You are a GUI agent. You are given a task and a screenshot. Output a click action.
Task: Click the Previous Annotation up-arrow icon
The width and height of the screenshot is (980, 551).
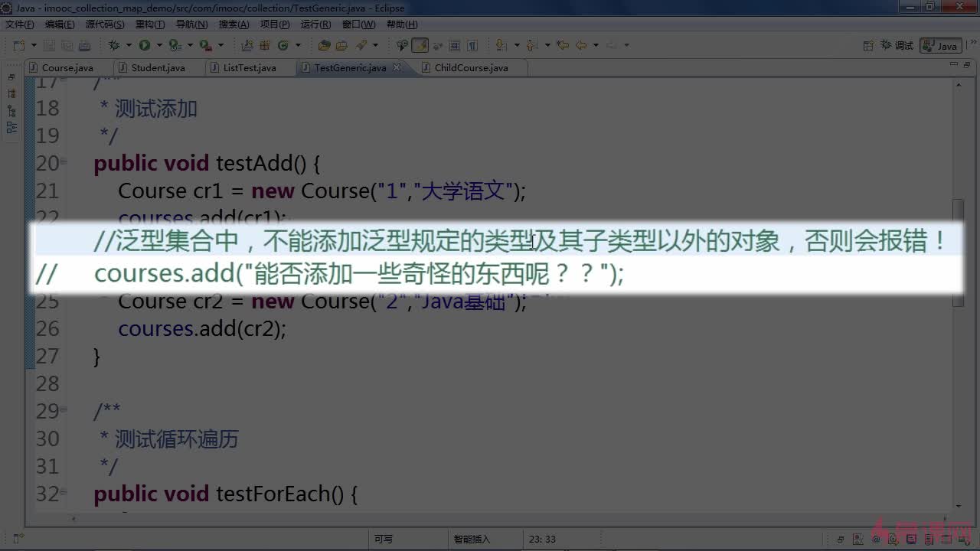click(x=531, y=45)
